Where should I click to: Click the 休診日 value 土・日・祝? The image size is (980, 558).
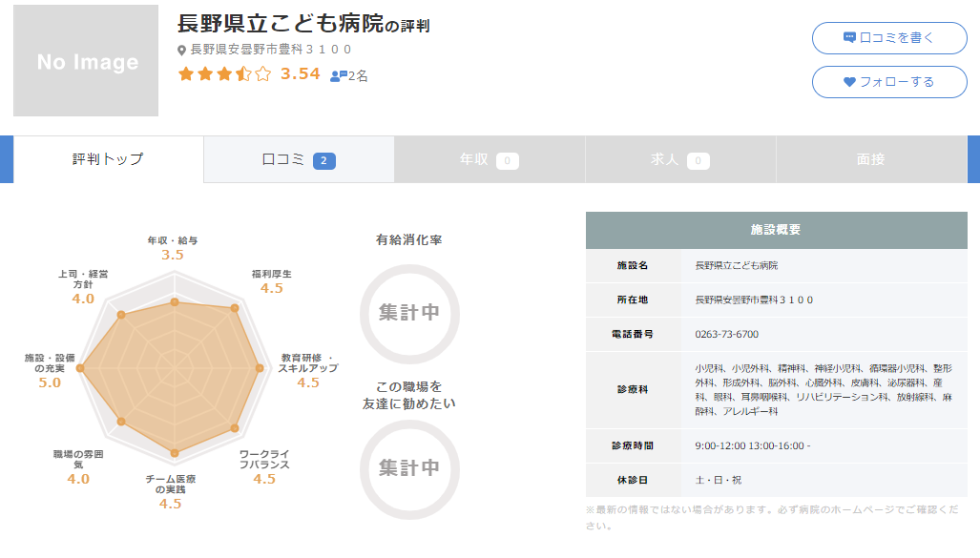[719, 480]
